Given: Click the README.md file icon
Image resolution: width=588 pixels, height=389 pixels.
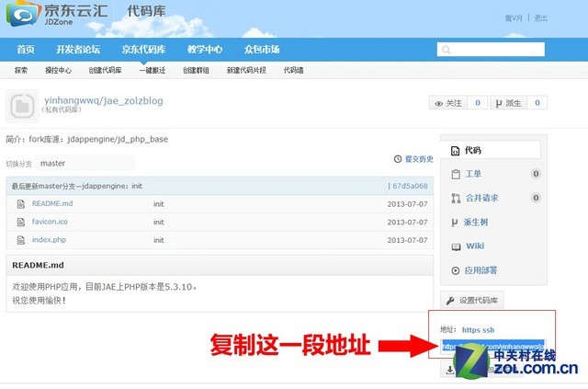Looking at the screenshot, I should [x=21, y=204].
